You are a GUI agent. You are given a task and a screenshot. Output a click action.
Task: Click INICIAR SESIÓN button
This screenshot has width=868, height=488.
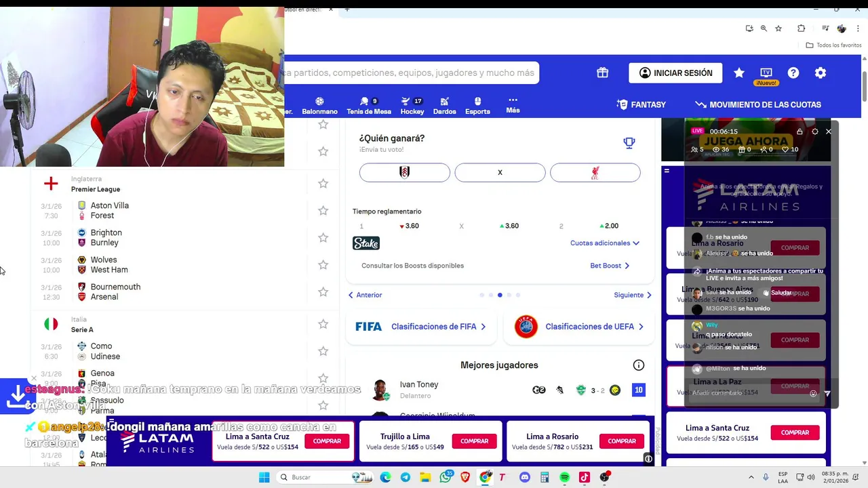tap(675, 73)
